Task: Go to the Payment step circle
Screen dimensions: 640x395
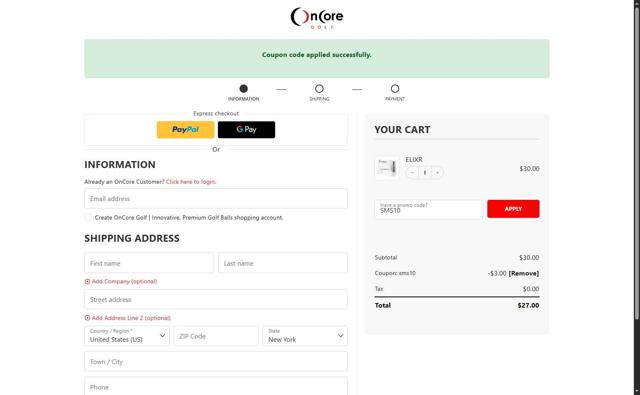Action: point(395,89)
